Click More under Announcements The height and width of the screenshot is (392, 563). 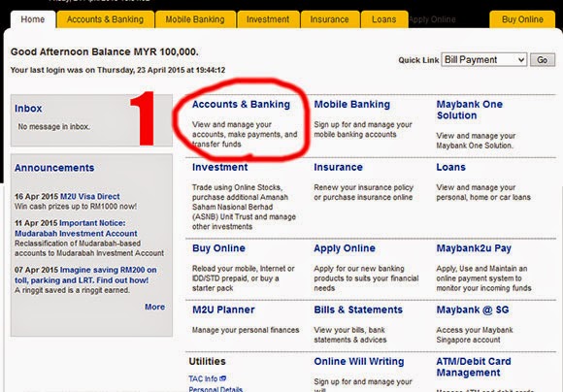(x=154, y=307)
